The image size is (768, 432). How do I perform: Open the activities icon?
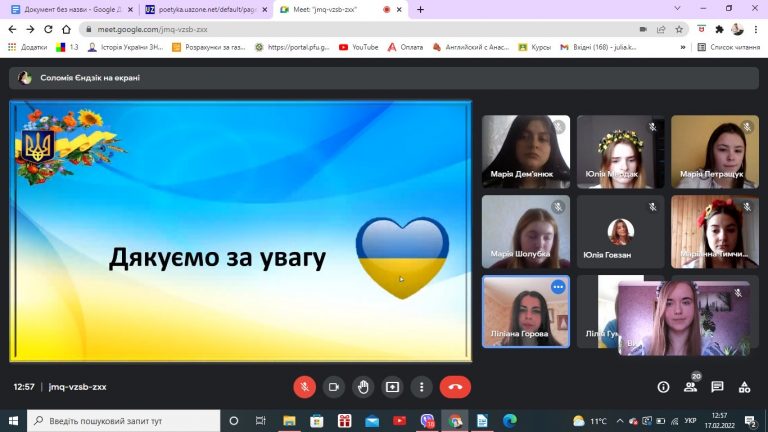[744, 387]
